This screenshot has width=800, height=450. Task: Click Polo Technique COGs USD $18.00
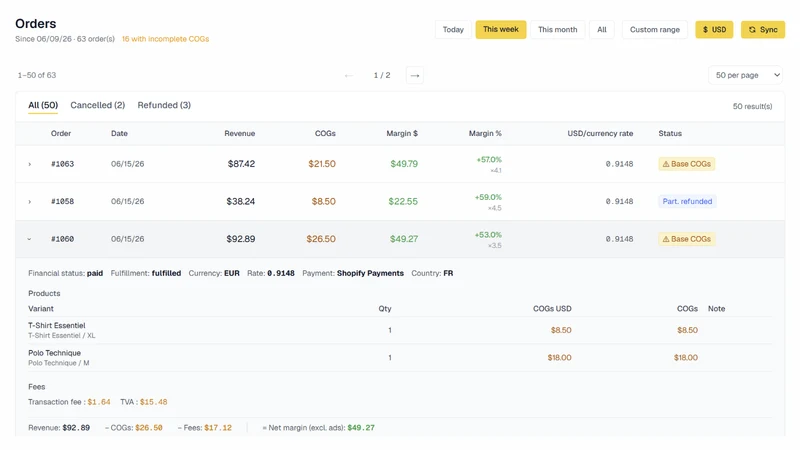(x=559, y=358)
